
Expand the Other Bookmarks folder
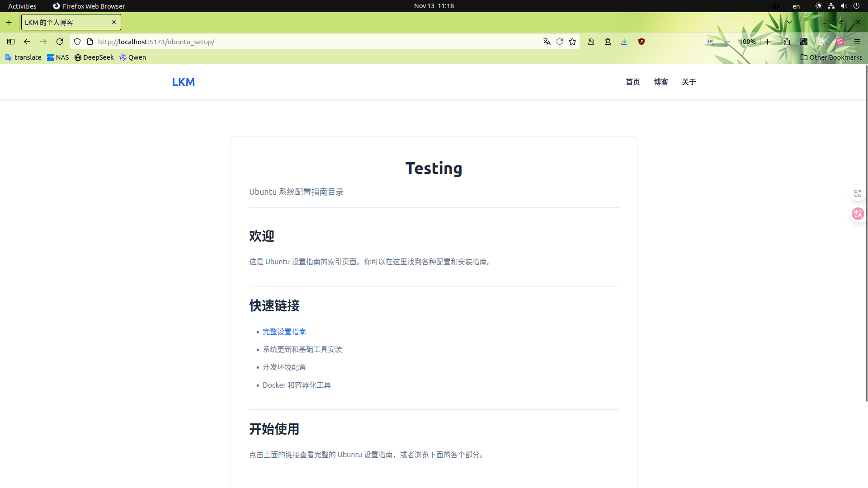[831, 57]
